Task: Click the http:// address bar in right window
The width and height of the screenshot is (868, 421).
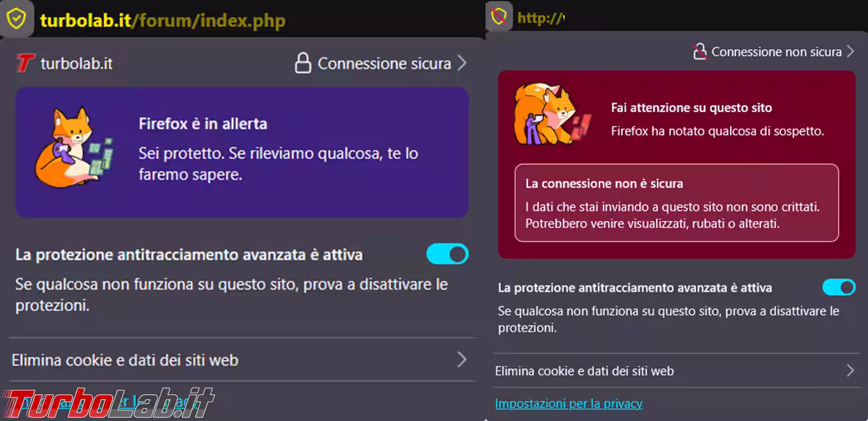Action: (x=541, y=18)
